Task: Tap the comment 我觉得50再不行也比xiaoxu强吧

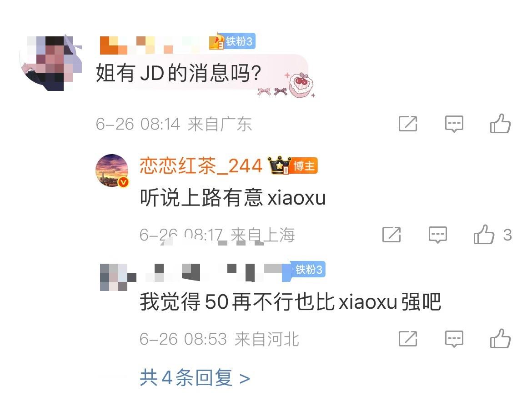Action: pos(291,301)
